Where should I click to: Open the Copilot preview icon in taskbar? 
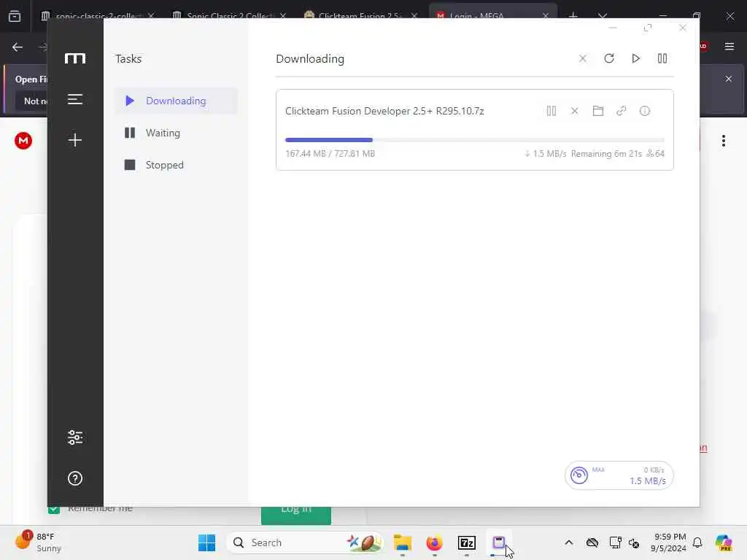point(723,542)
